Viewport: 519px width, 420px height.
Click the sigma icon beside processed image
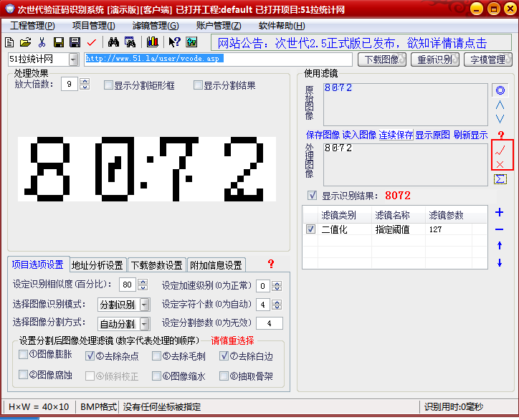tap(500, 178)
